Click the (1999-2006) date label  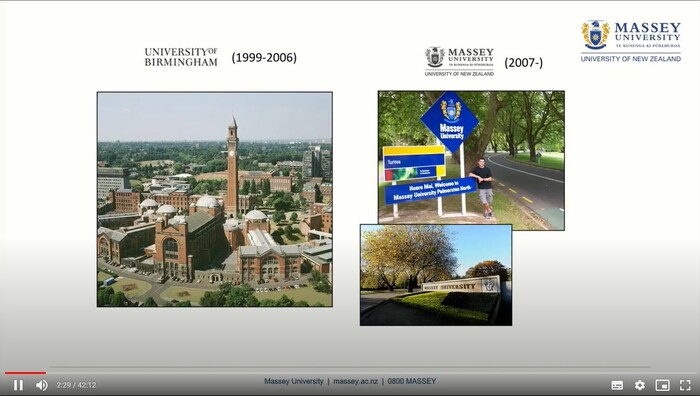pyautogui.click(x=264, y=58)
